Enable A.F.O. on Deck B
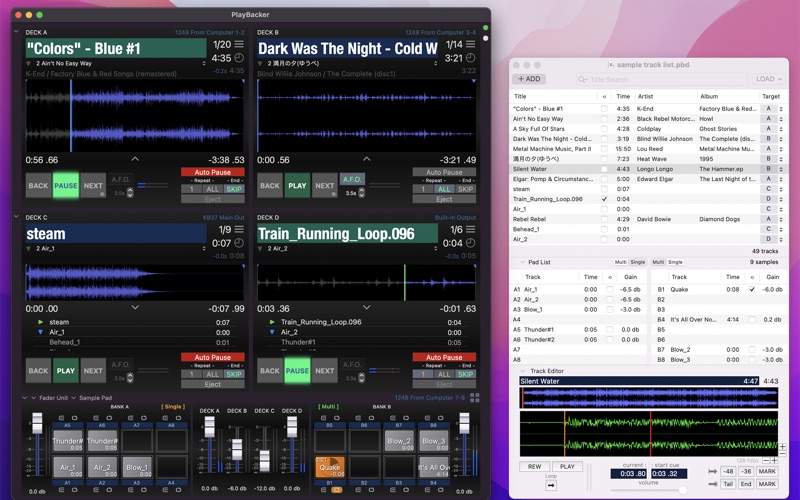800x500 pixels. (x=352, y=180)
